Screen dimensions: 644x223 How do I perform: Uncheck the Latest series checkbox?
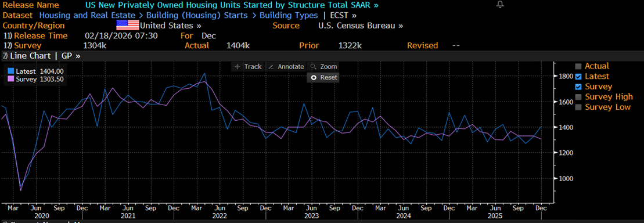pyautogui.click(x=578, y=77)
